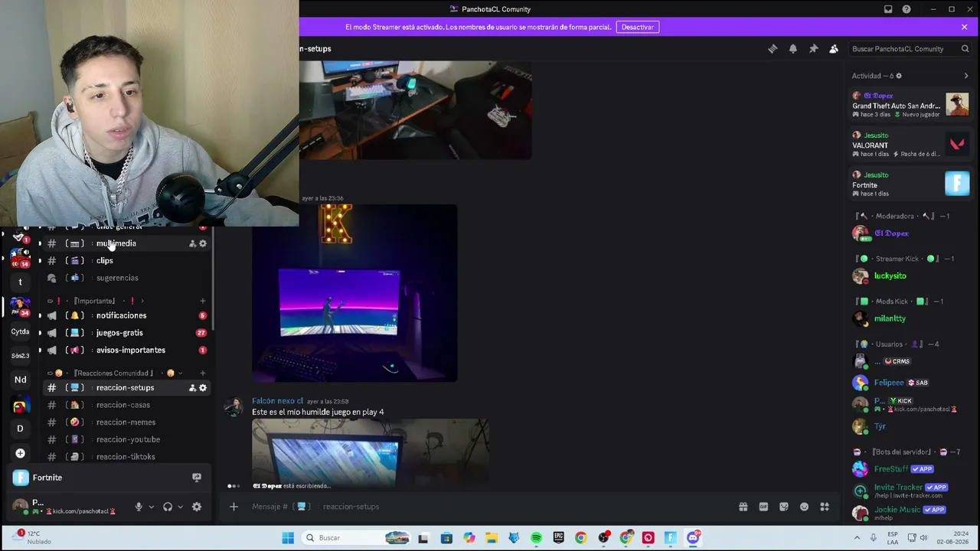Open the Nd server

click(x=21, y=380)
